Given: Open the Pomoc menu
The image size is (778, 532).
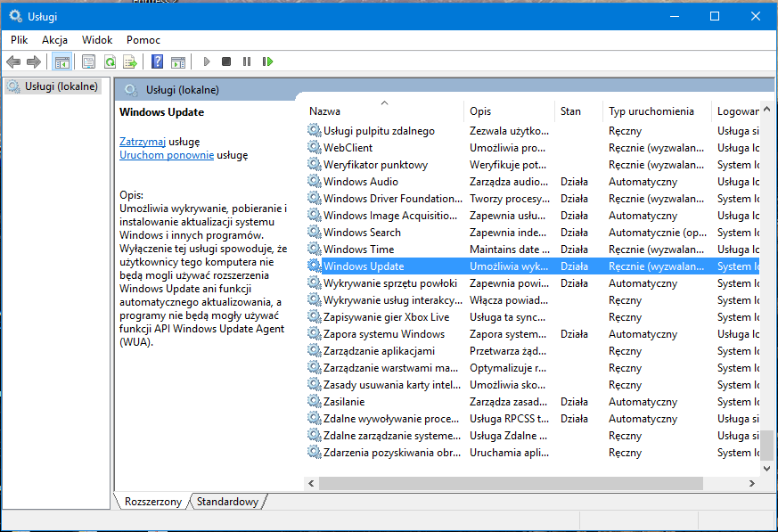Looking at the screenshot, I should click(x=143, y=40).
